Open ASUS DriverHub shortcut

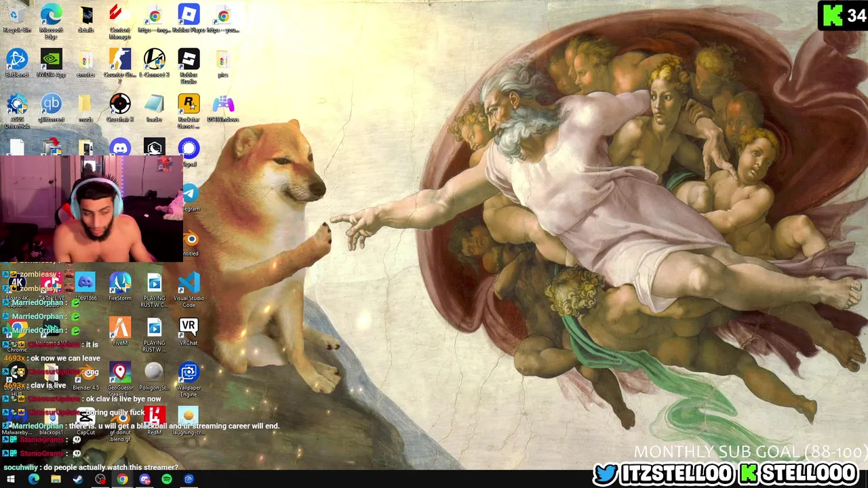pos(17,110)
